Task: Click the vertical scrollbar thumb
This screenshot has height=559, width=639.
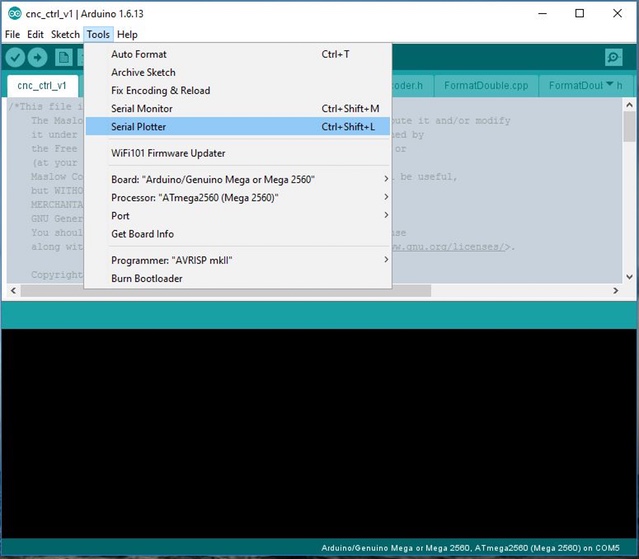Action: tap(629, 126)
